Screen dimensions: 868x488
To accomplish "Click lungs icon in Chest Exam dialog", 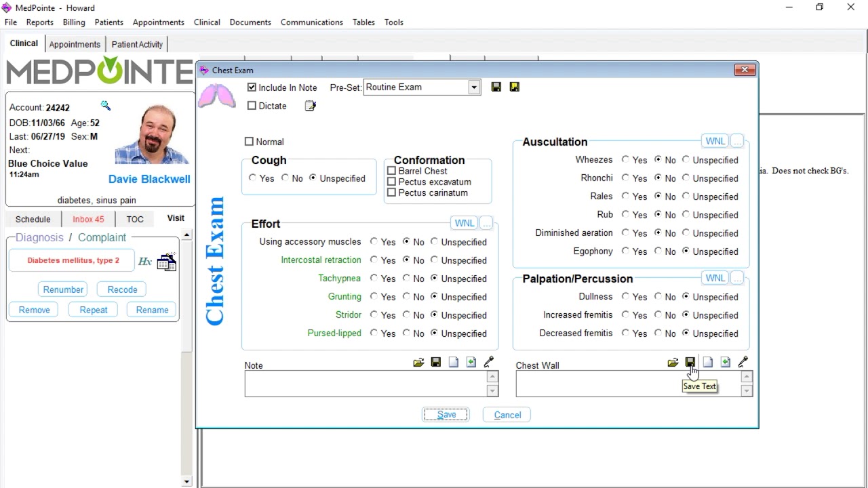I will click(216, 96).
